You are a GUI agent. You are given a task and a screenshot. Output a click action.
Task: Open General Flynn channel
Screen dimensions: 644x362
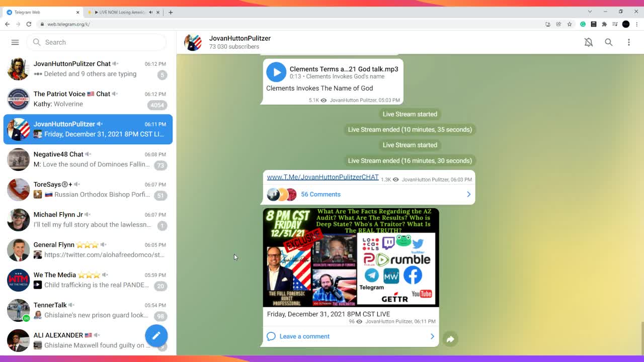[x=88, y=250]
